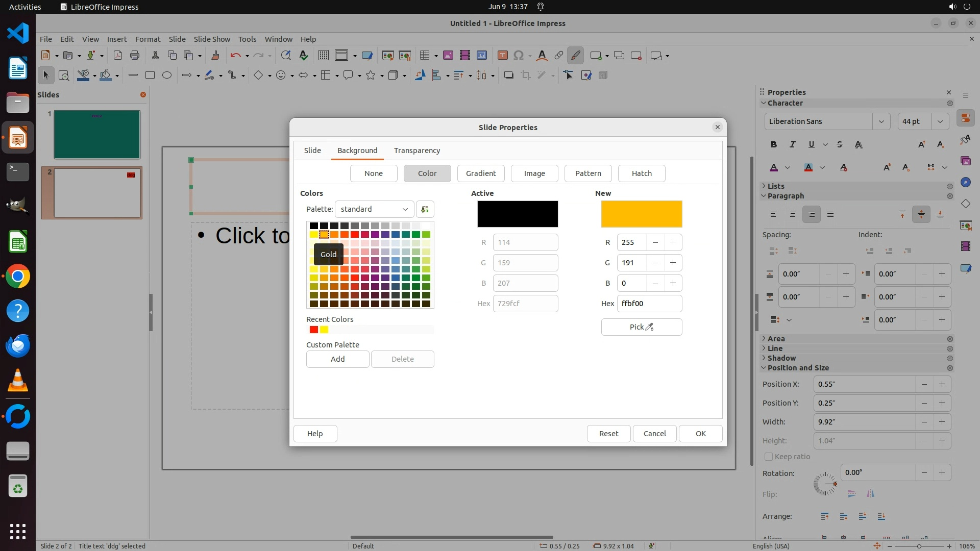Click the Insert Table toolbar icon
The width and height of the screenshot is (980, 551).
click(424, 55)
